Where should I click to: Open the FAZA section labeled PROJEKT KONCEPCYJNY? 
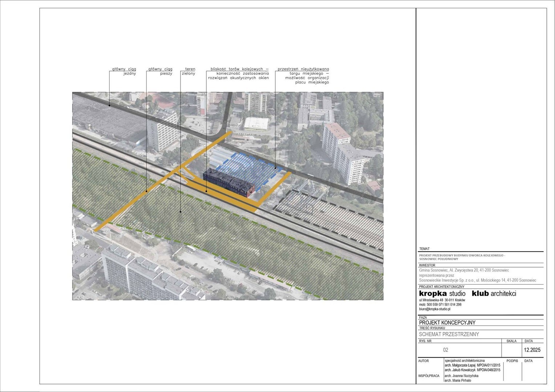(447, 322)
